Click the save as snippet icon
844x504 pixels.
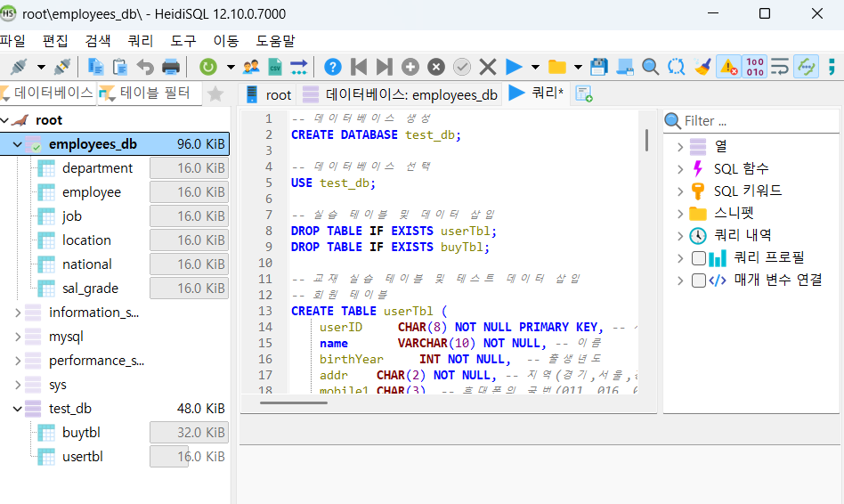624,67
